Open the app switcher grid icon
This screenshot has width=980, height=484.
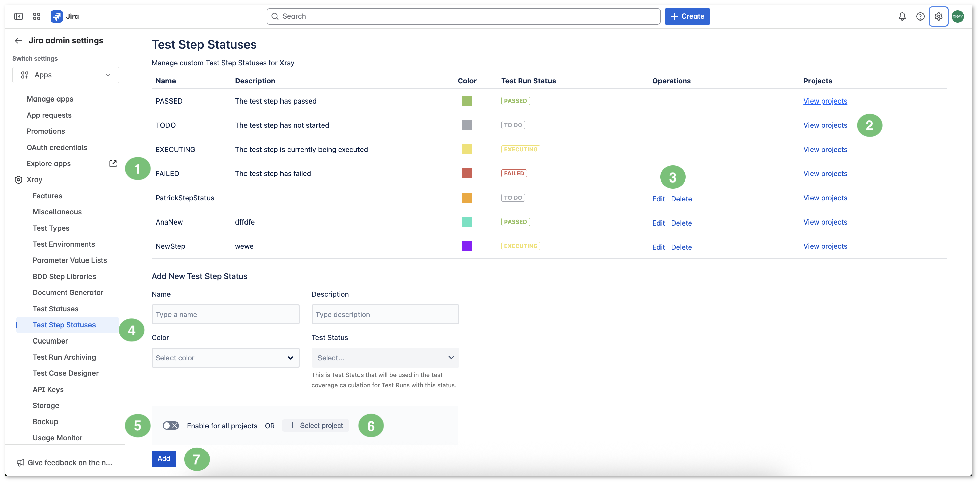tap(37, 16)
